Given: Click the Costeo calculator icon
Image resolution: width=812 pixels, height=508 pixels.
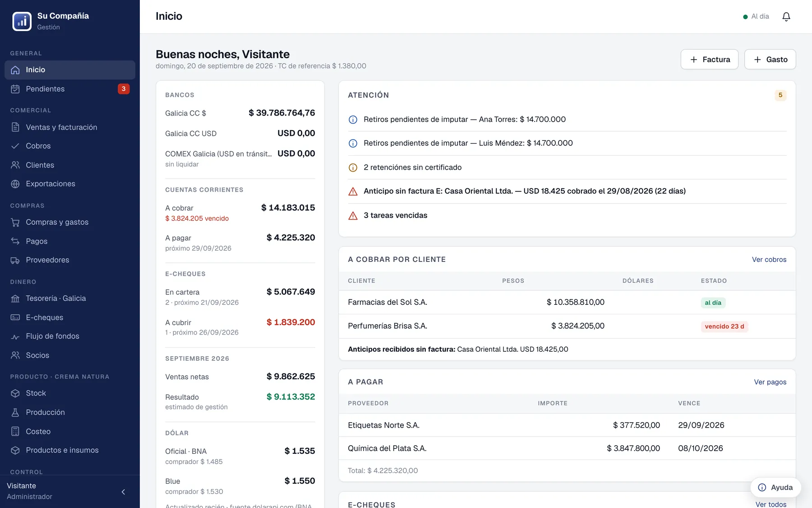Looking at the screenshot, I should coord(15,432).
